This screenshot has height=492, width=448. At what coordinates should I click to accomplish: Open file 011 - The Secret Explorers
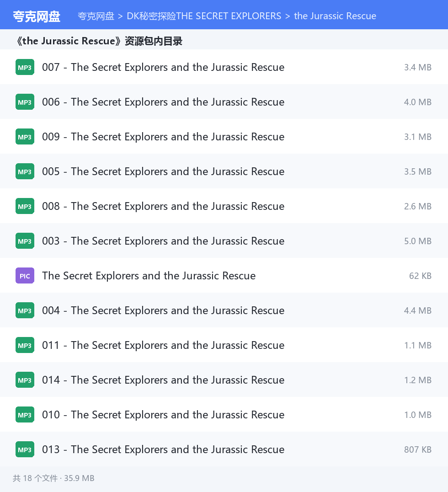tap(163, 345)
